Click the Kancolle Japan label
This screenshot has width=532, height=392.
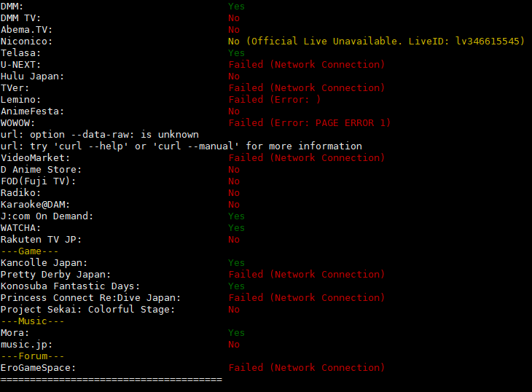point(44,263)
